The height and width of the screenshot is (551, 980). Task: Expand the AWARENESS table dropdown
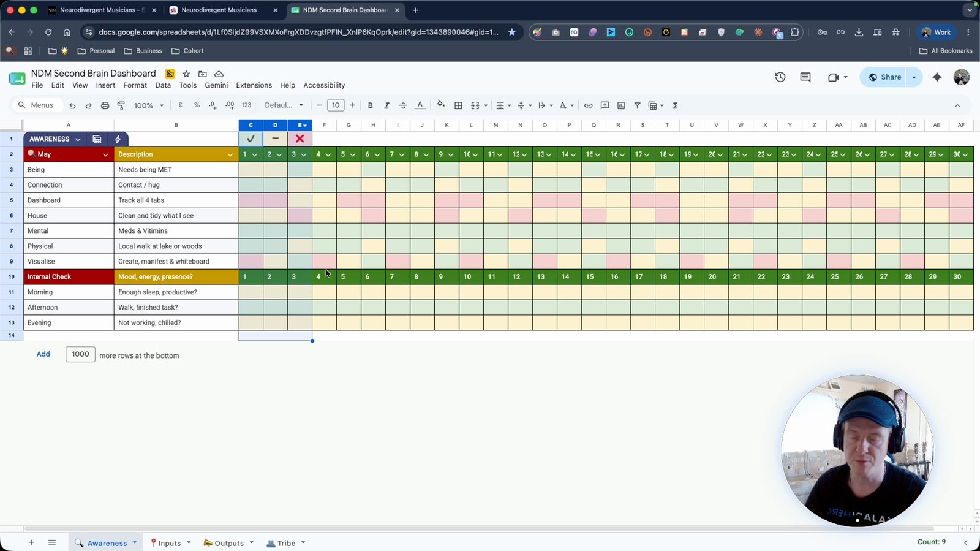pos(78,139)
